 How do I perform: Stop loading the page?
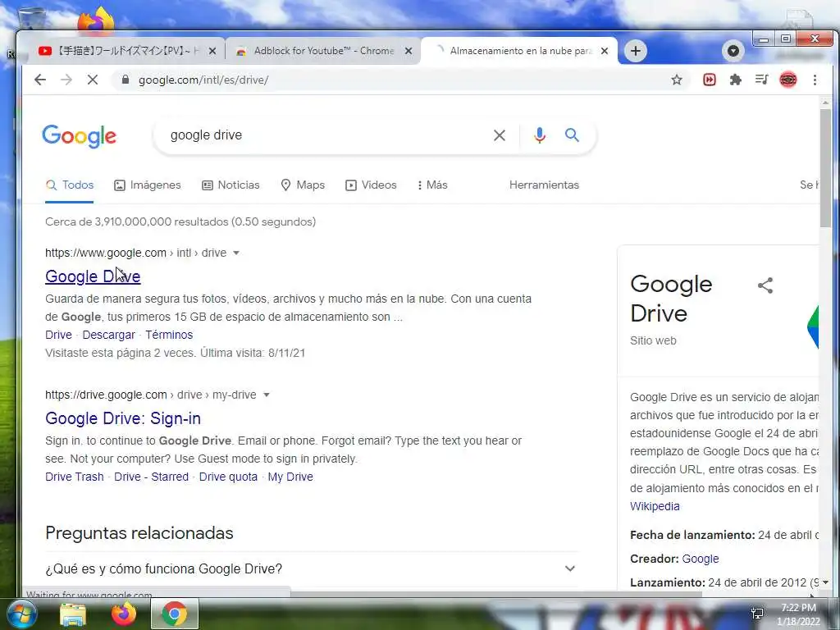[x=93, y=80]
